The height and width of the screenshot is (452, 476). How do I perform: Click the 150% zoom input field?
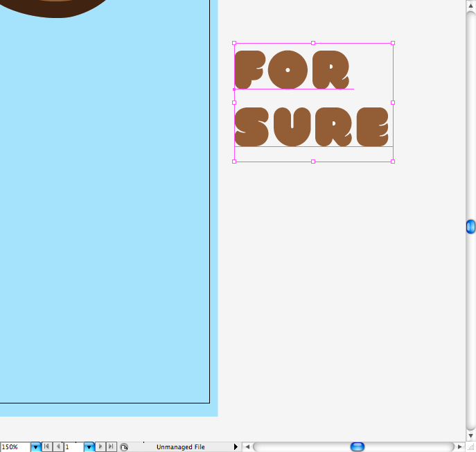(x=15, y=447)
